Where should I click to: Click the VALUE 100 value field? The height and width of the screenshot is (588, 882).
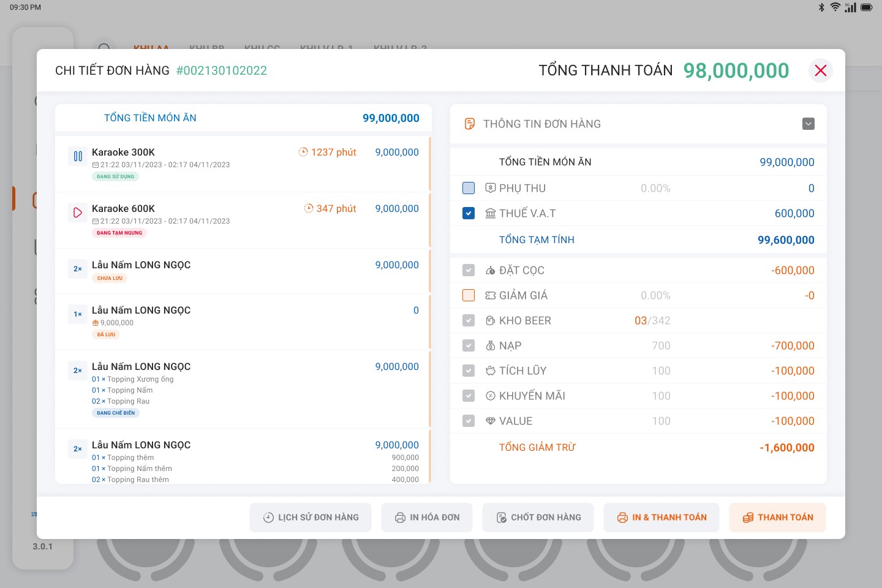[661, 421]
